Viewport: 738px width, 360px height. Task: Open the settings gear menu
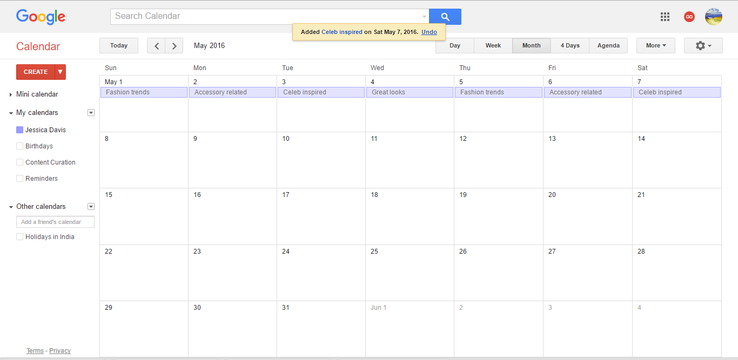[703, 46]
